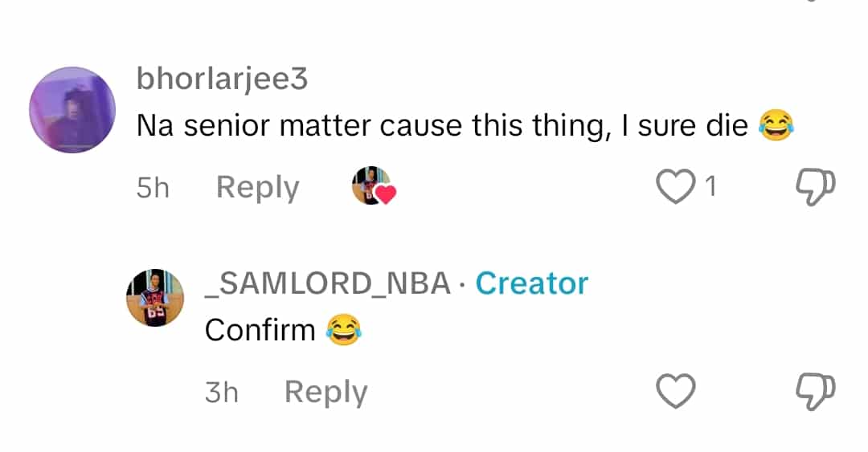Viewport: 868px width, 452px height.
Task: Select the "Confirm" reply text
Action: (260, 330)
